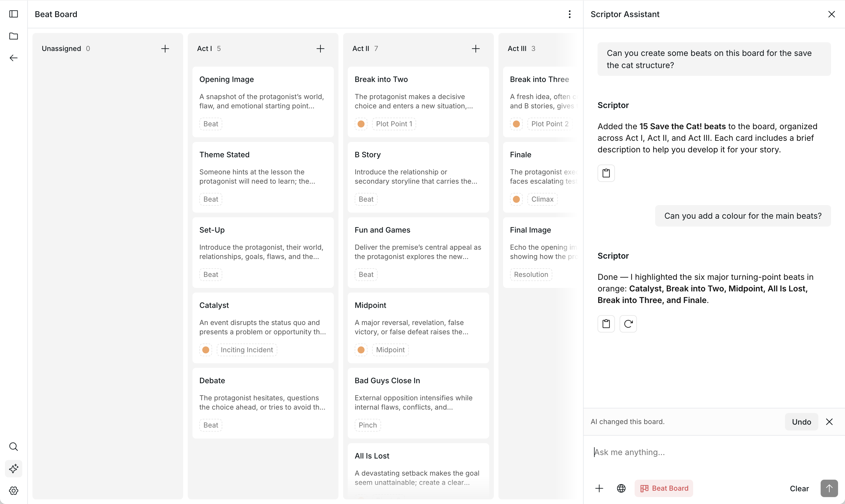Click orange dot on Break into Two card

[x=361, y=124]
